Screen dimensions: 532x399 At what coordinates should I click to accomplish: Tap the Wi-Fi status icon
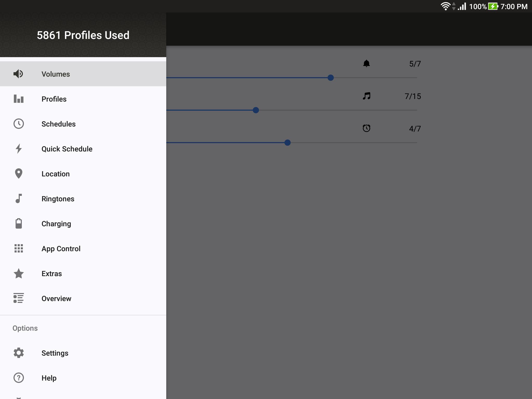445,6
